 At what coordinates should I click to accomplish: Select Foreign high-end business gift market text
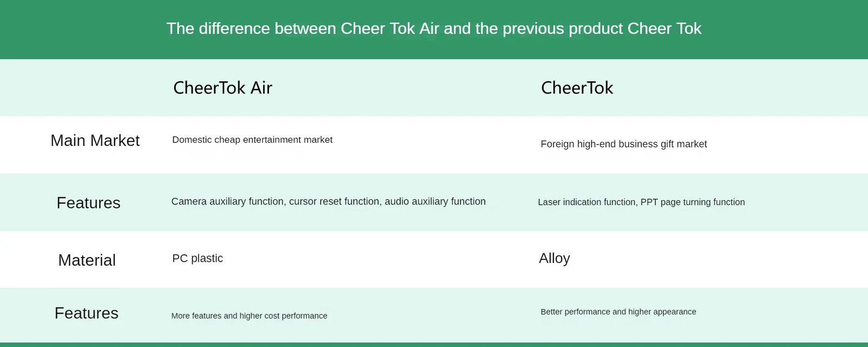[623, 144]
